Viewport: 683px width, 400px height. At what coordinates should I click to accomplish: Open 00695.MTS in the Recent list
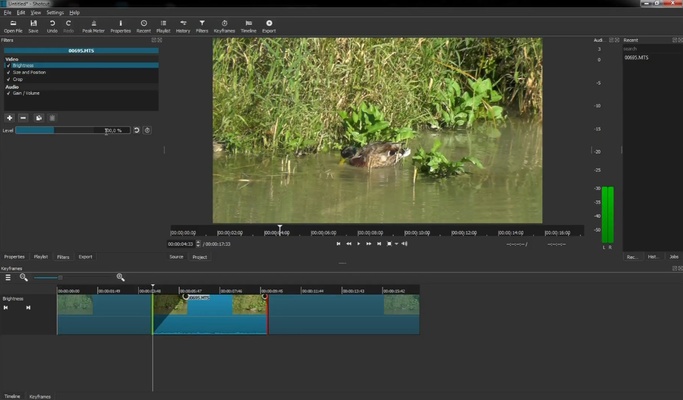point(636,58)
